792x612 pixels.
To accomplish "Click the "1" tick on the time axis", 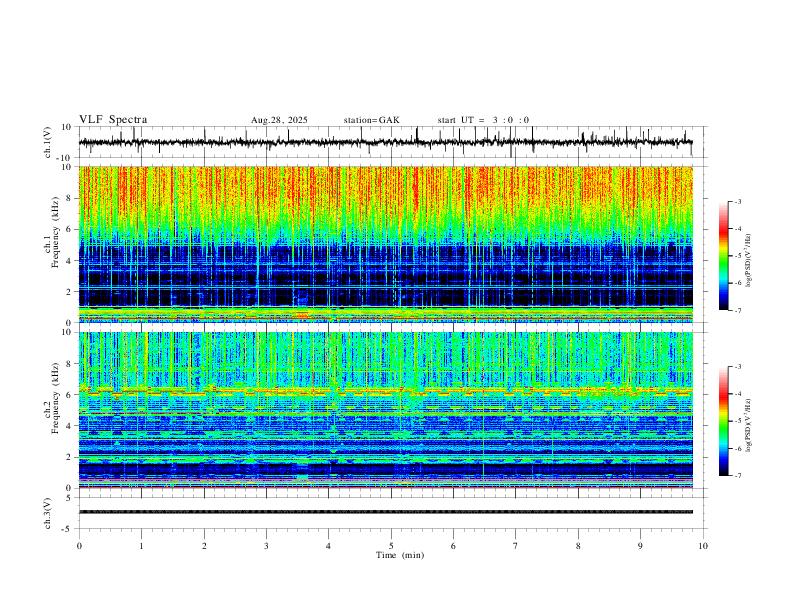I will click(141, 546).
